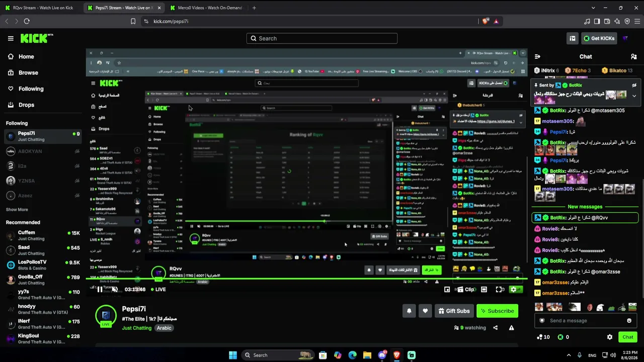This screenshot has height=362, width=644.
Task: Open the stream player settings gear
Action: coord(514,290)
